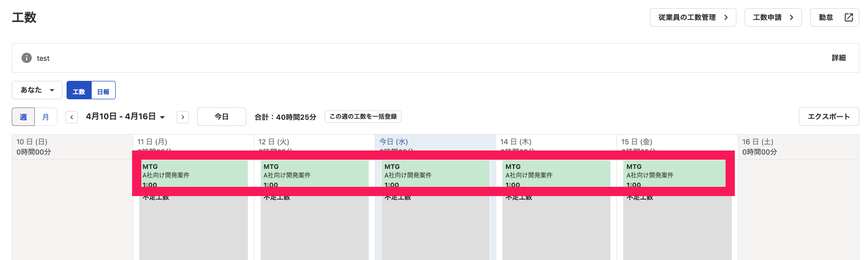Click the 今日 button

point(222,117)
